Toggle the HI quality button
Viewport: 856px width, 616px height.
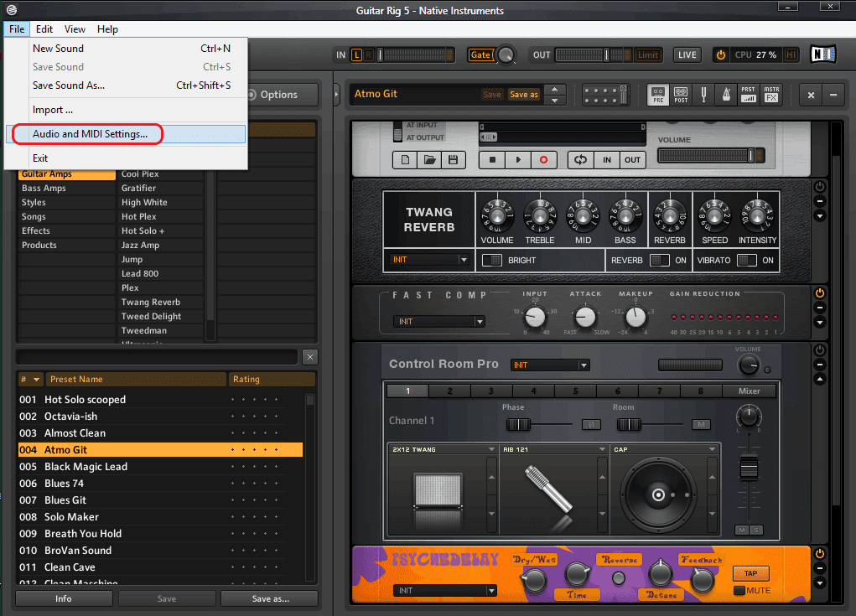(791, 55)
